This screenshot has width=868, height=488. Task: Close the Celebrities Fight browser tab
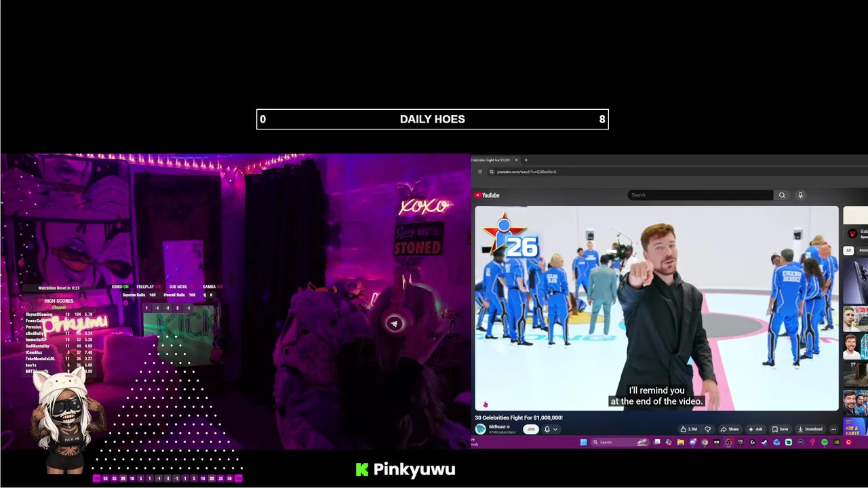click(516, 160)
